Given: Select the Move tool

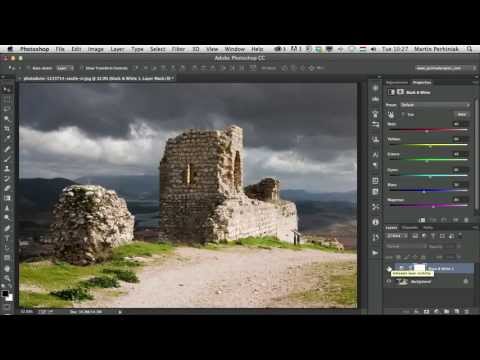Looking at the screenshot, I should pos(7,89).
